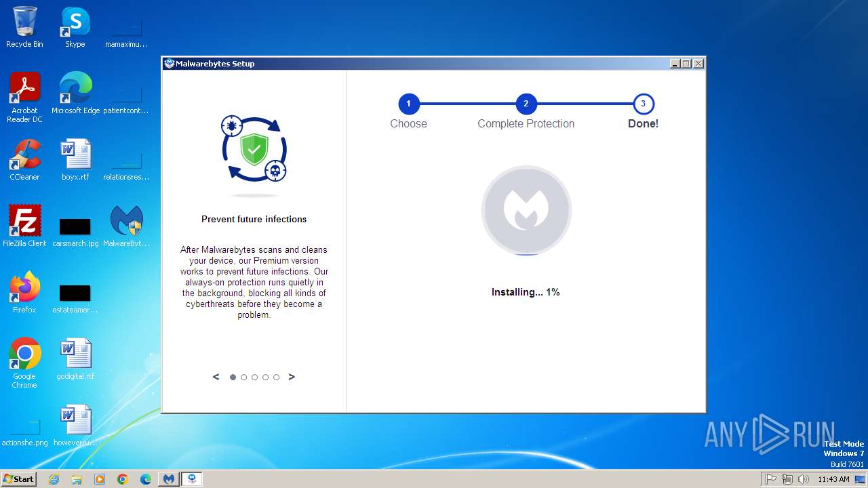Open Acrobat Reader DC shortcut

24,98
